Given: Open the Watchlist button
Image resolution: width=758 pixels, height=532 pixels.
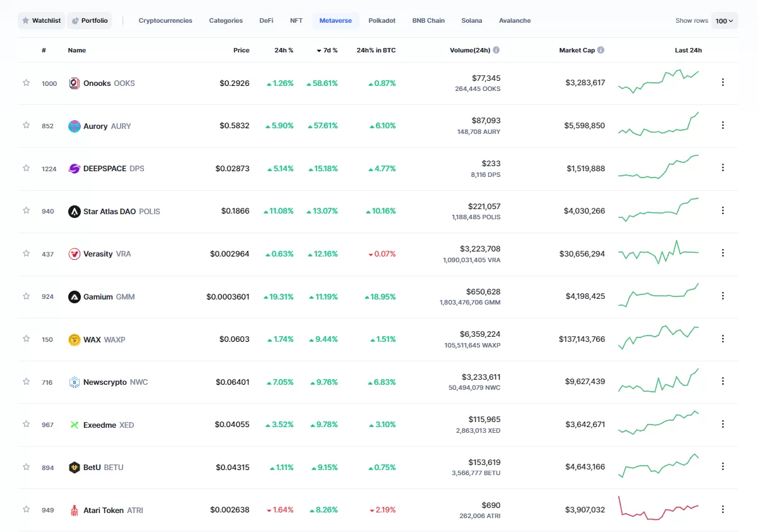Looking at the screenshot, I should (41, 21).
